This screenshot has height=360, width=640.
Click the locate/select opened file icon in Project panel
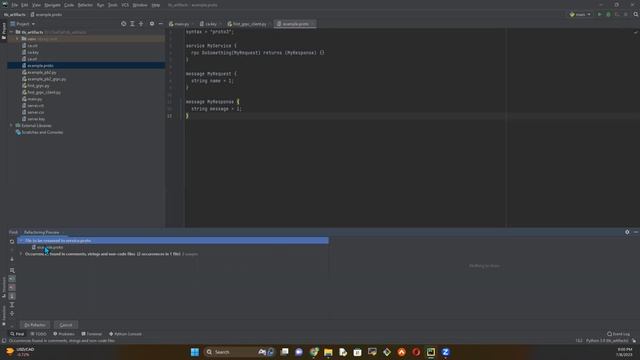click(124, 24)
